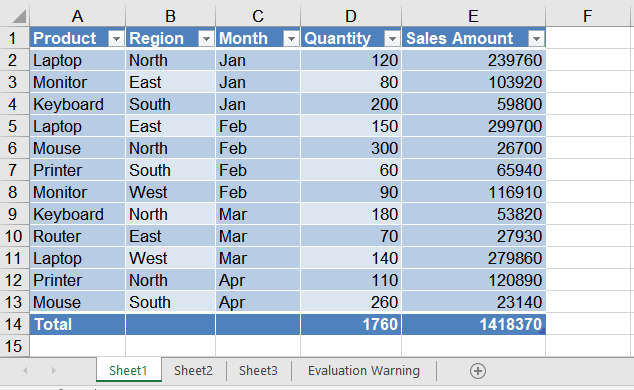Select the Monitor cell in row 3

point(77,82)
